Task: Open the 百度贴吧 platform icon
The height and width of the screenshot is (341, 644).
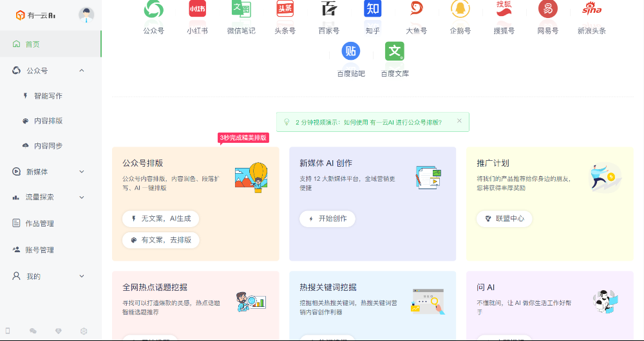Action: (351, 51)
